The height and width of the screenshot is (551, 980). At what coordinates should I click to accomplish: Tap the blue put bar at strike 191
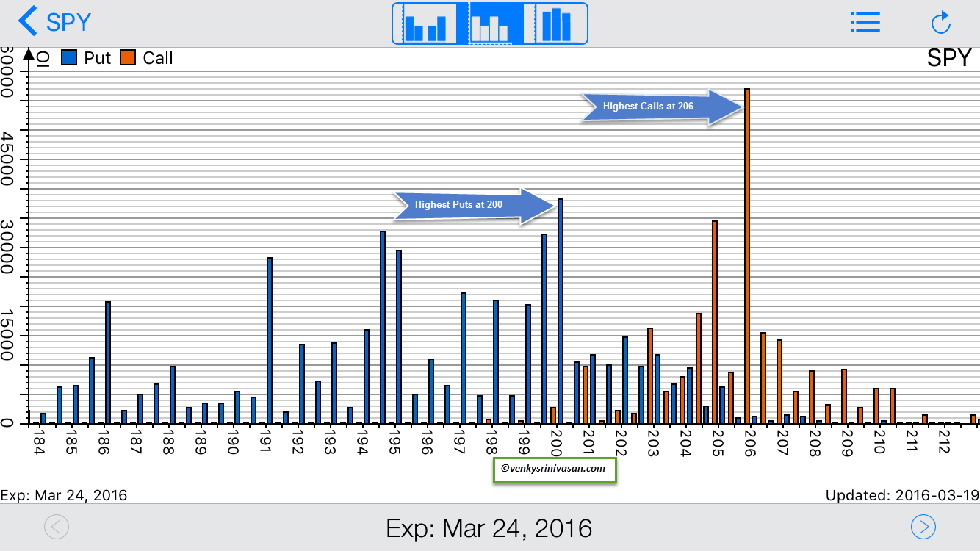270,340
